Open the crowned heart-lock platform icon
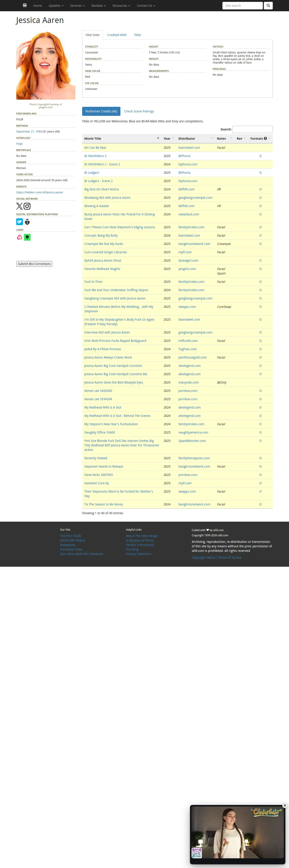This screenshot has height=868, width=289. (x=27, y=222)
